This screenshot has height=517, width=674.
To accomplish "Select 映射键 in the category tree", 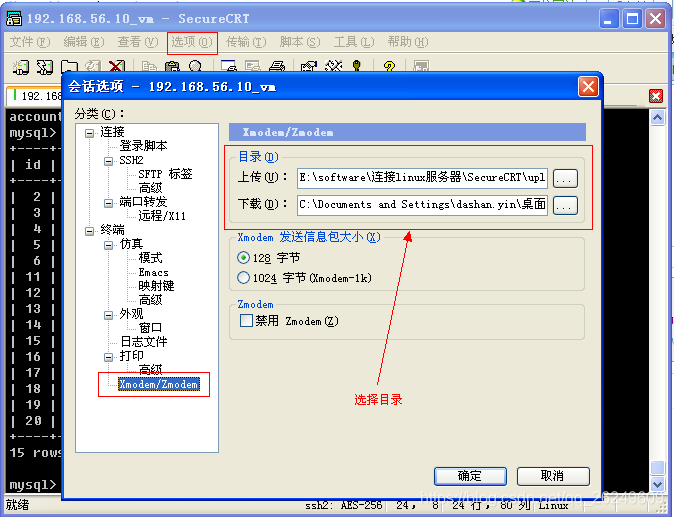I will [156, 286].
